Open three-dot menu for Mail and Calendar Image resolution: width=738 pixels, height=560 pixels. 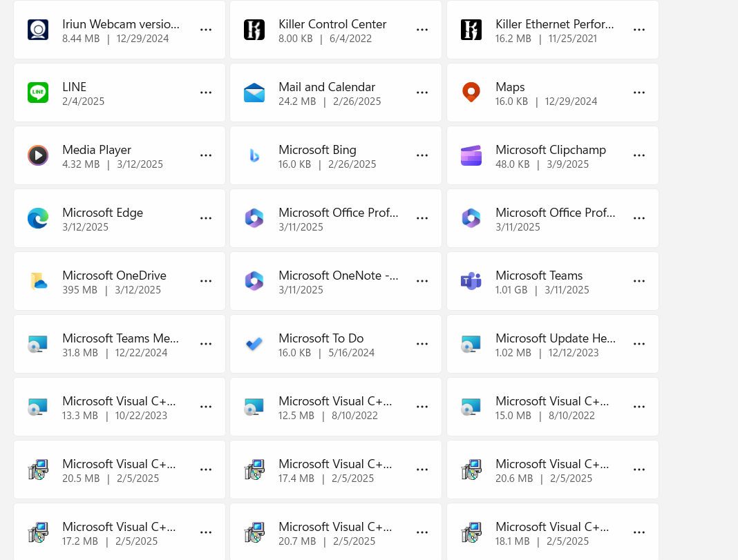tap(422, 93)
